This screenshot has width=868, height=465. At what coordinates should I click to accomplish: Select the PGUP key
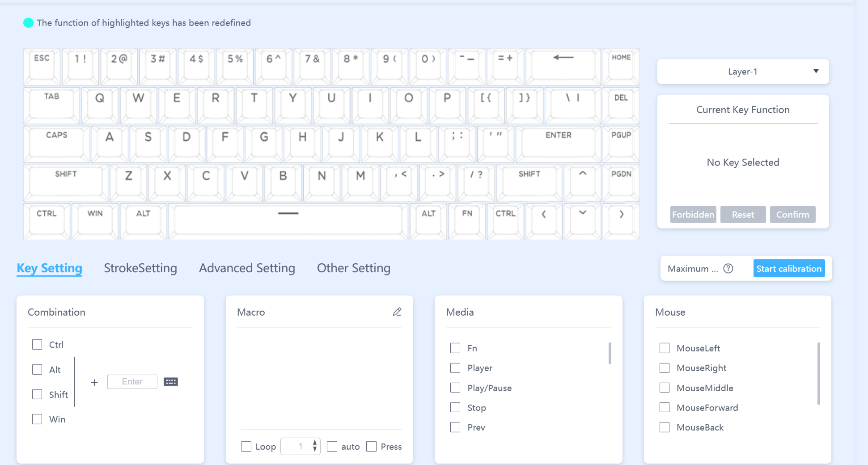click(621, 144)
